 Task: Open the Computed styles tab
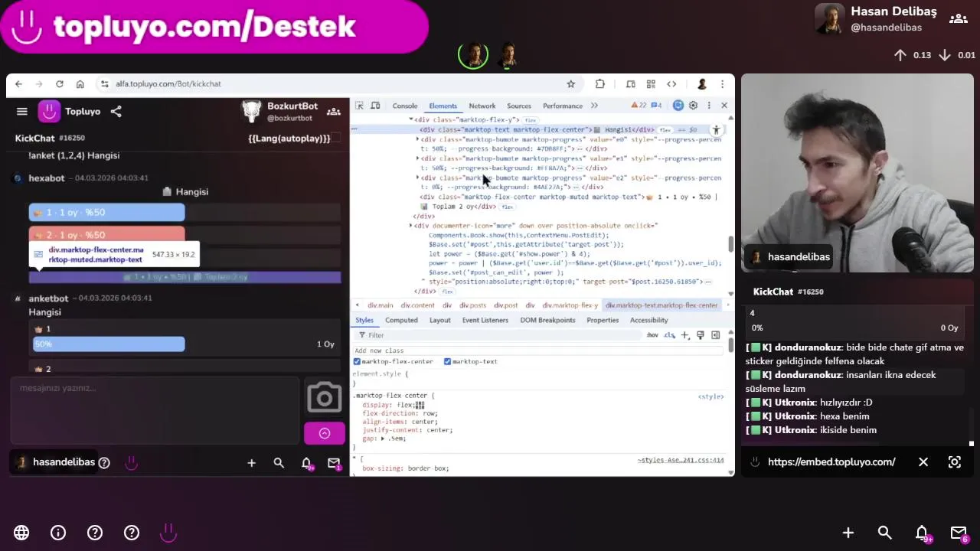coord(402,320)
